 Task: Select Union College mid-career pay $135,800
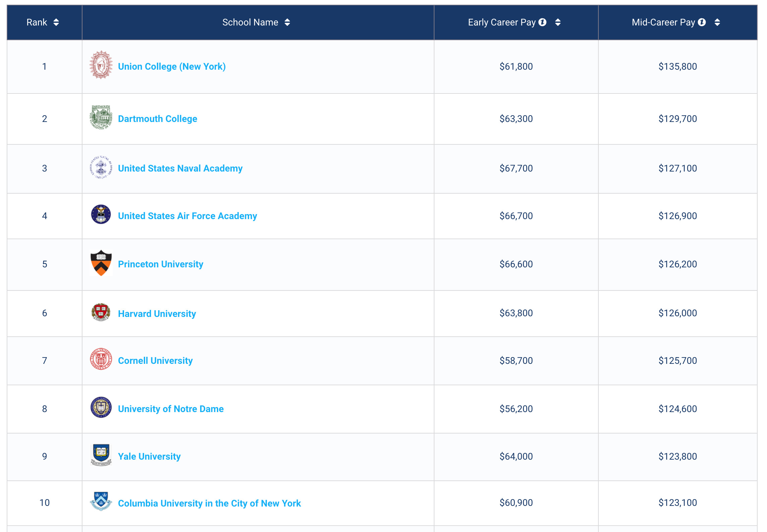pyautogui.click(x=677, y=67)
